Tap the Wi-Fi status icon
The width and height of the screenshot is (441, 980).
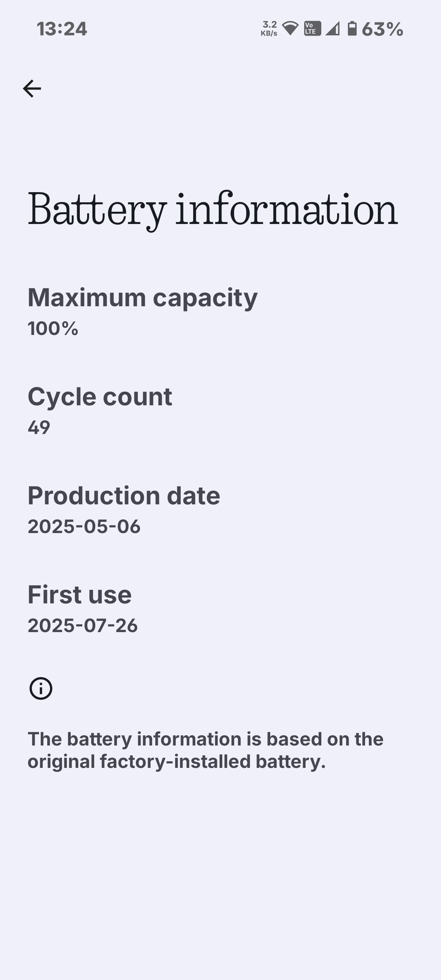(x=290, y=29)
